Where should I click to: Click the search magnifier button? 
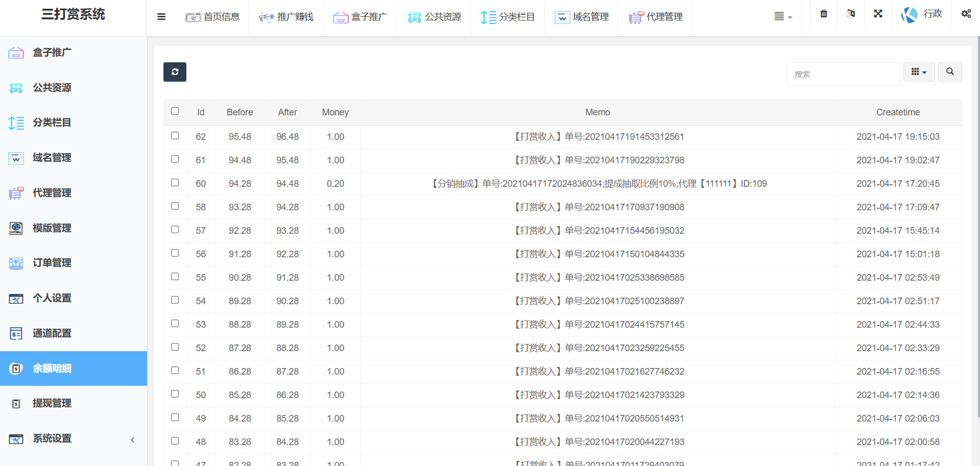[x=949, y=72]
